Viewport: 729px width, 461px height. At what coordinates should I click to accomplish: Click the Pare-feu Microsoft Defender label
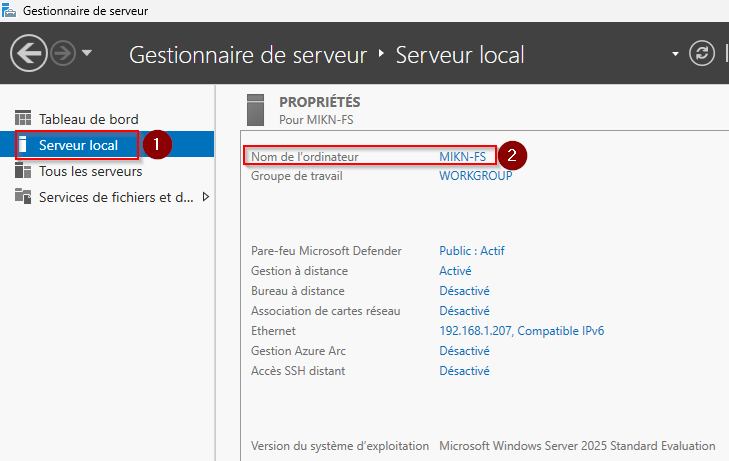[x=326, y=251]
